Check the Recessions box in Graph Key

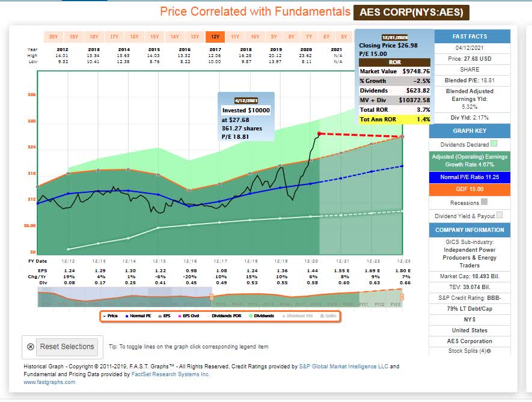click(484, 202)
